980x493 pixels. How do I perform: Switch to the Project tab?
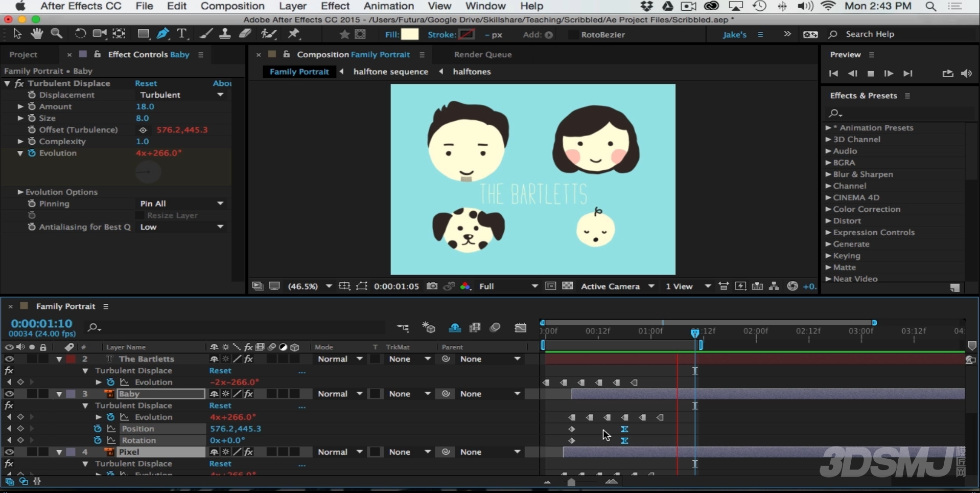click(x=24, y=55)
